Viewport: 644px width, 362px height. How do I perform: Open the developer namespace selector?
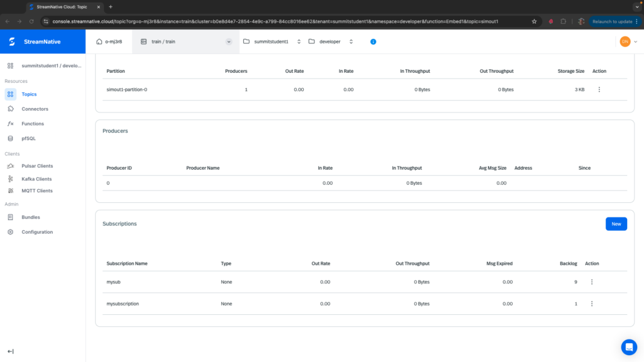tap(331, 41)
